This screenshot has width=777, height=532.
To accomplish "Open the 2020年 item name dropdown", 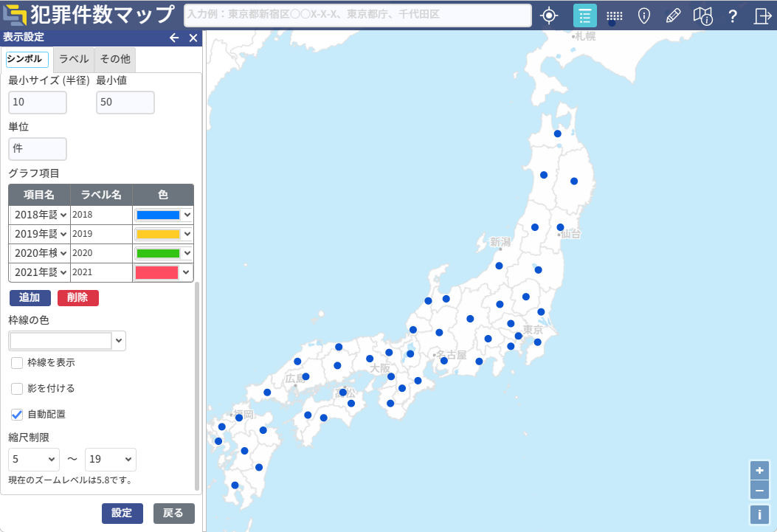I will click(40, 253).
